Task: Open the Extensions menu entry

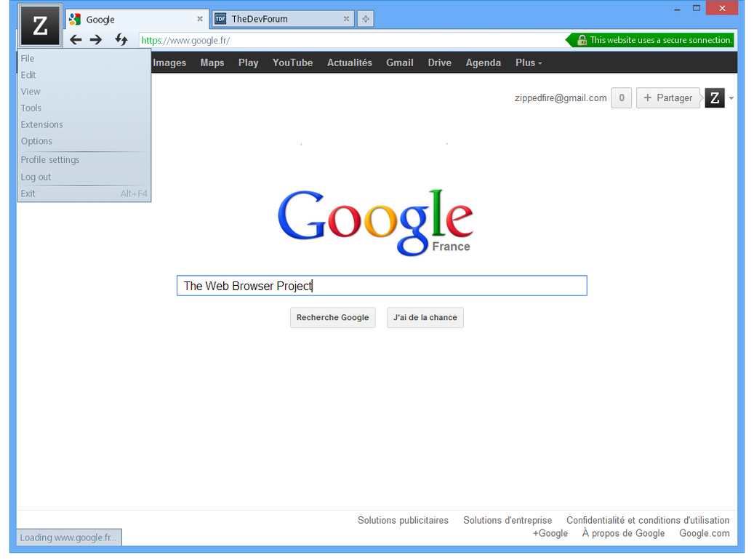Action: tap(84, 124)
